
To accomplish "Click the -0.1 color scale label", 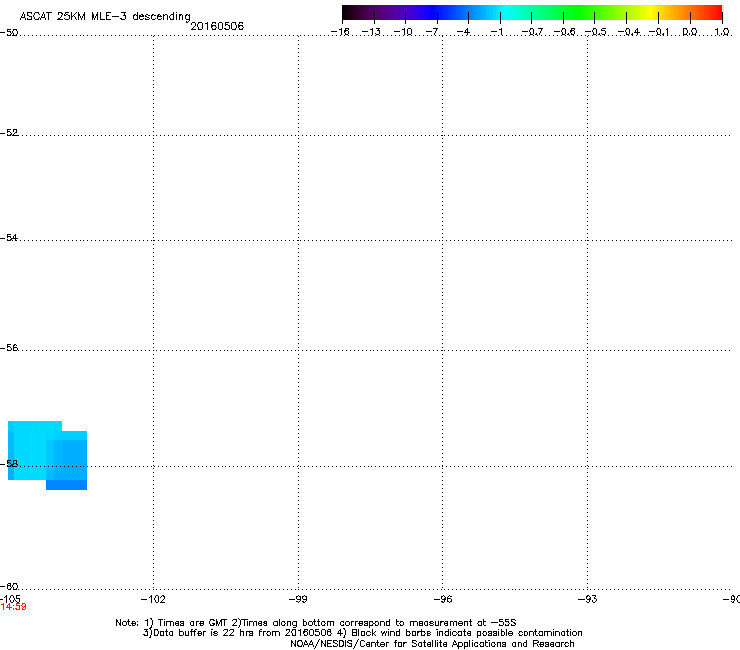I will click(x=659, y=32).
